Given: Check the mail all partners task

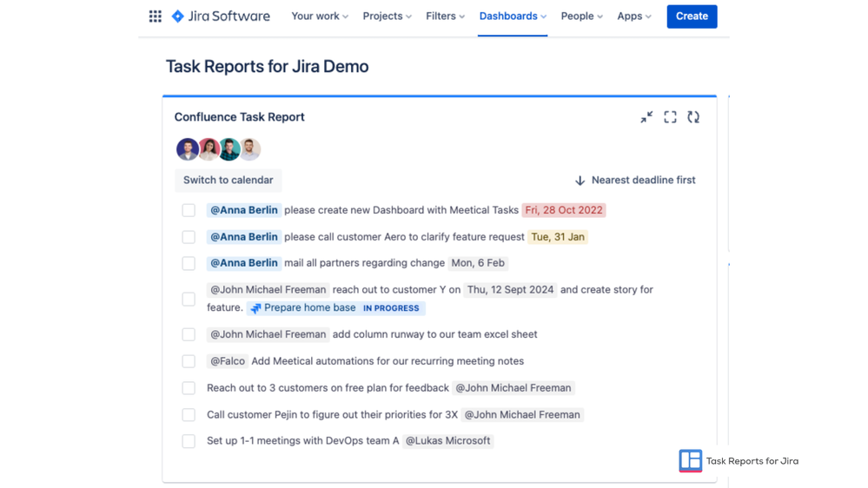Looking at the screenshot, I should click(189, 263).
